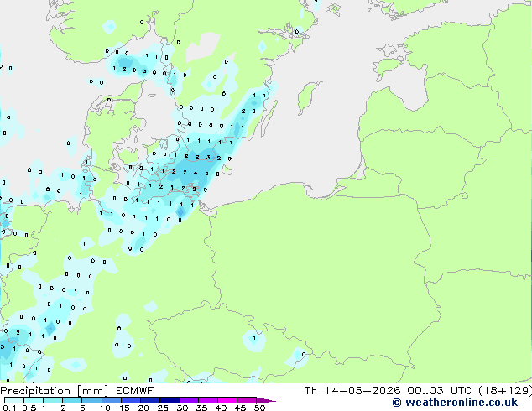Pick the legend swatch between 5 and 10
Screen dimensions: 532x411
[91, 400]
